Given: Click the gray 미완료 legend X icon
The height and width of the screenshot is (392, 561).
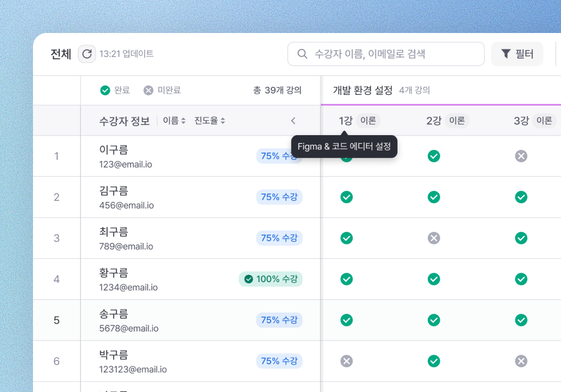Looking at the screenshot, I should [x=148, y=91].
